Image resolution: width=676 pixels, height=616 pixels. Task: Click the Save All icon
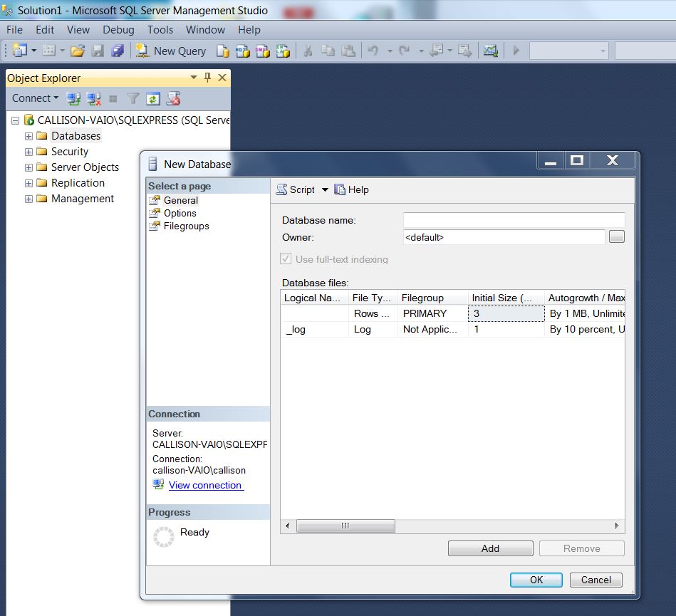[x=118, y=51]
